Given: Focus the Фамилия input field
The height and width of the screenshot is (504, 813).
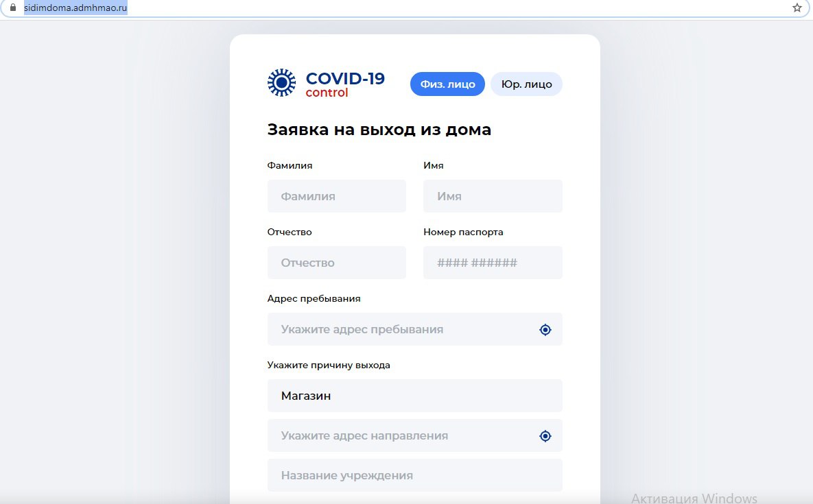Looking at the screenshot, I should tap(336, 196).
